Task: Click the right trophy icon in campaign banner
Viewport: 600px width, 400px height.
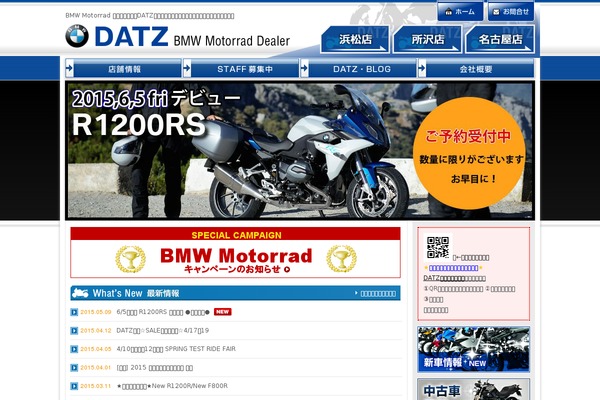Action: (341, 259)
